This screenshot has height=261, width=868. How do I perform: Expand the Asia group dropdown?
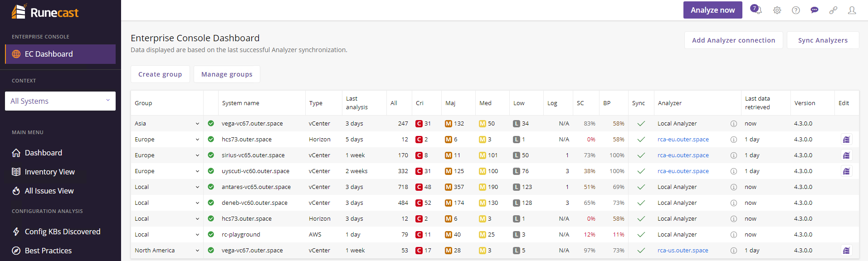(197, 124)
